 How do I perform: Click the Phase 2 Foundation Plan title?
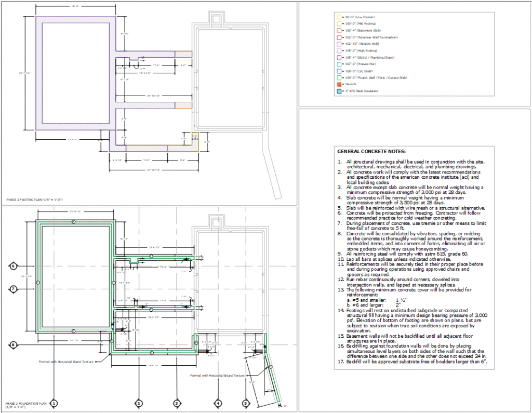[x=26, y=404]
